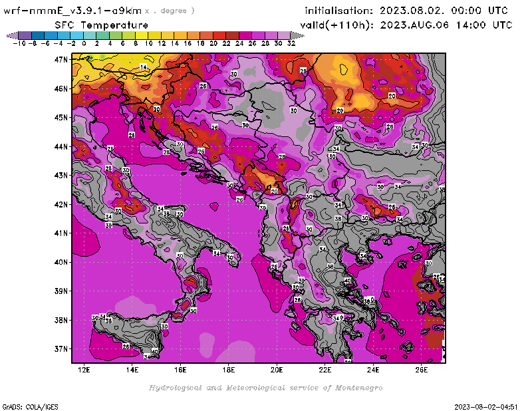Pick the cyan swatch between -2 and 0

(76, 35)
